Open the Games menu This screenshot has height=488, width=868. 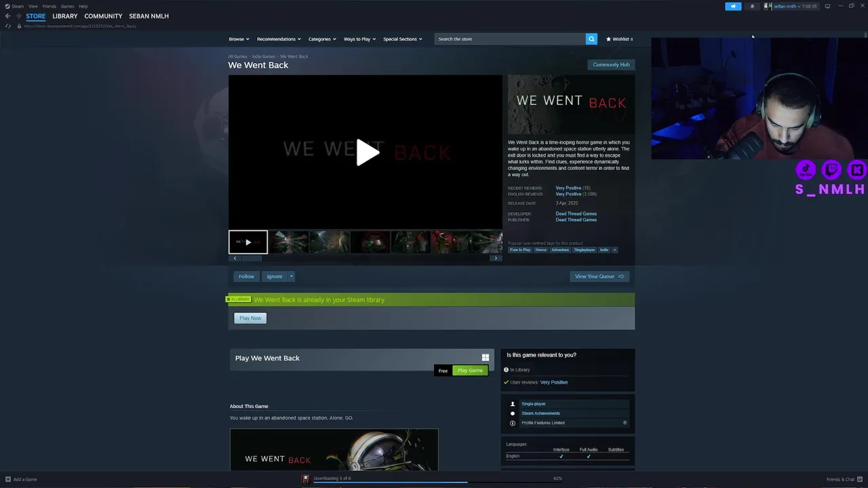(67, 6)
